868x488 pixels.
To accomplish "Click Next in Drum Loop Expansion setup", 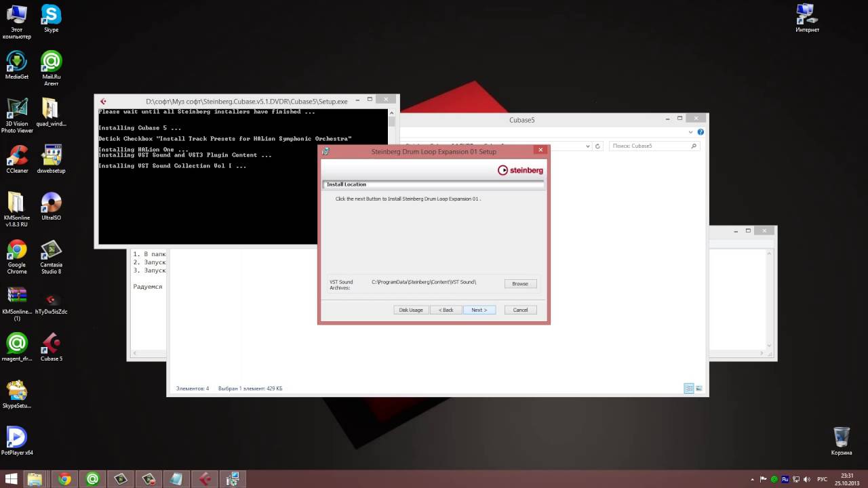I will (479, 310).
